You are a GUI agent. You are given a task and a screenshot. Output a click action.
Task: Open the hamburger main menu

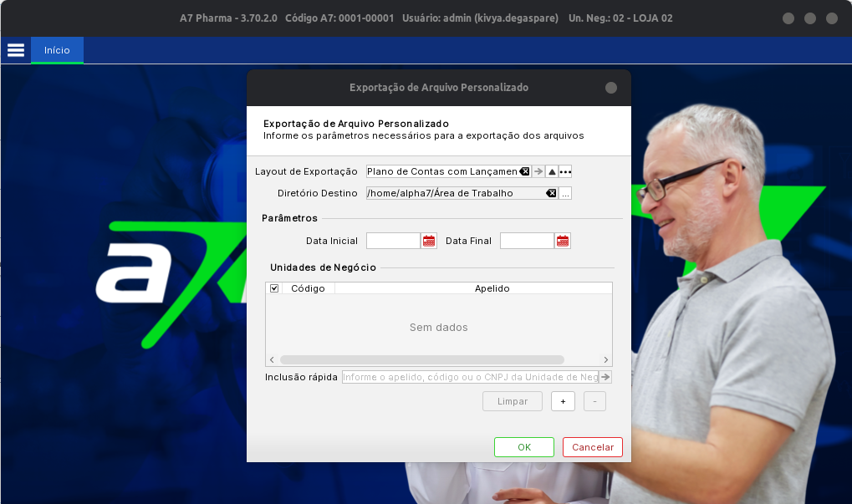click(15, 50)
